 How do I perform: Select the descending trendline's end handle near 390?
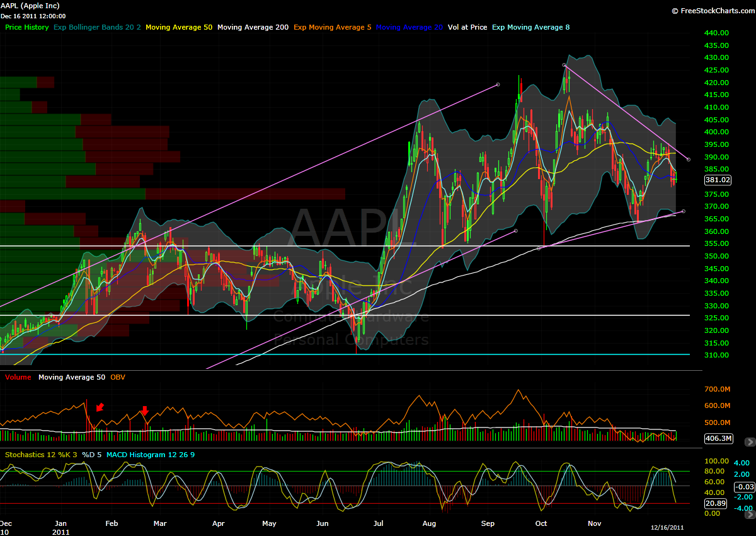coord(689,160)
